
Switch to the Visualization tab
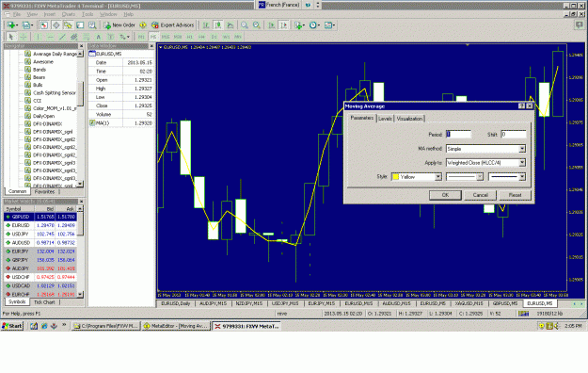(409, 119)
